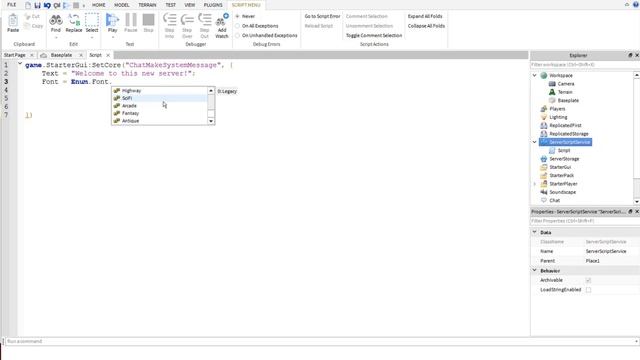Click the save icon in quick access bar
640x360 pixels.
coord(37,5)
